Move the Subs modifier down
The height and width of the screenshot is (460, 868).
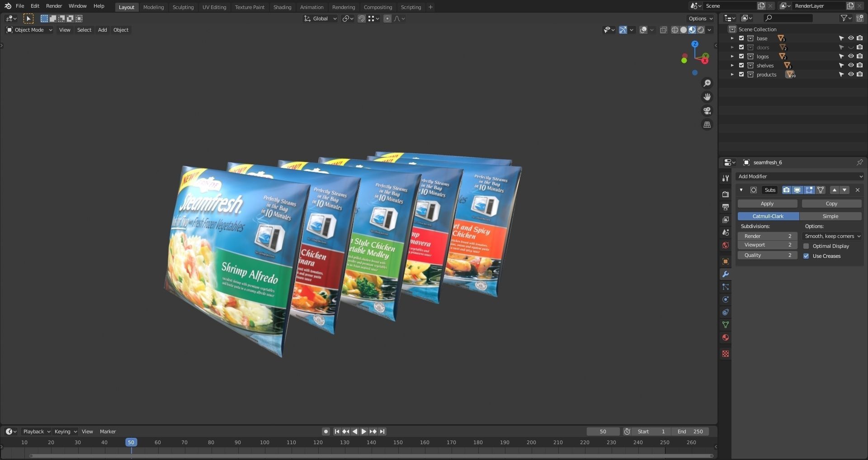(x=844, y=190)
